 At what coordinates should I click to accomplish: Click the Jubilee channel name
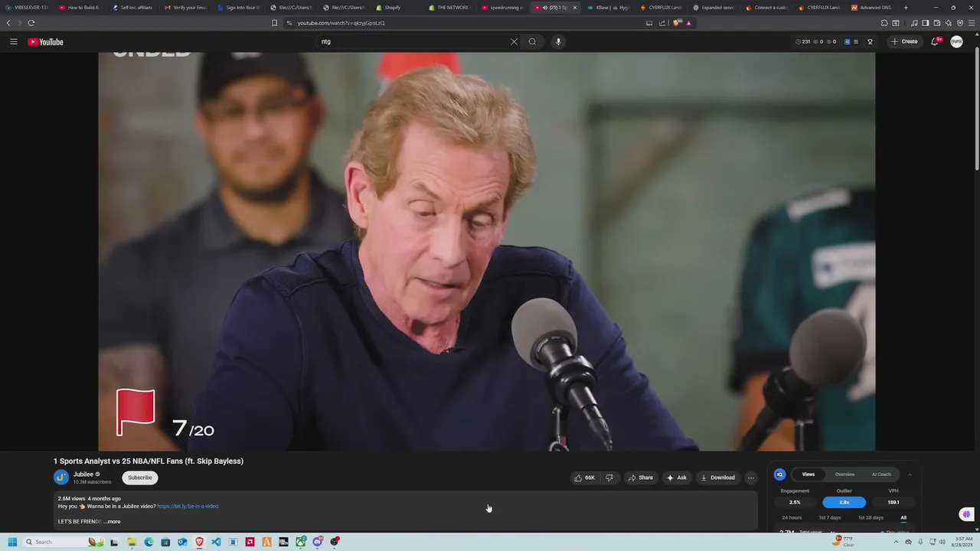point(83,474)
